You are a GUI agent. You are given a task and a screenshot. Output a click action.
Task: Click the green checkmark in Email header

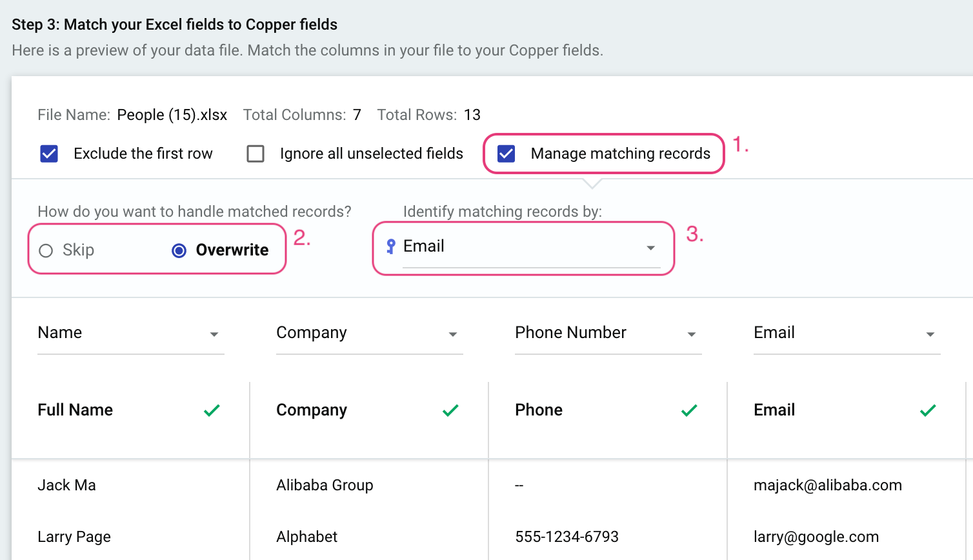[928, 410]
